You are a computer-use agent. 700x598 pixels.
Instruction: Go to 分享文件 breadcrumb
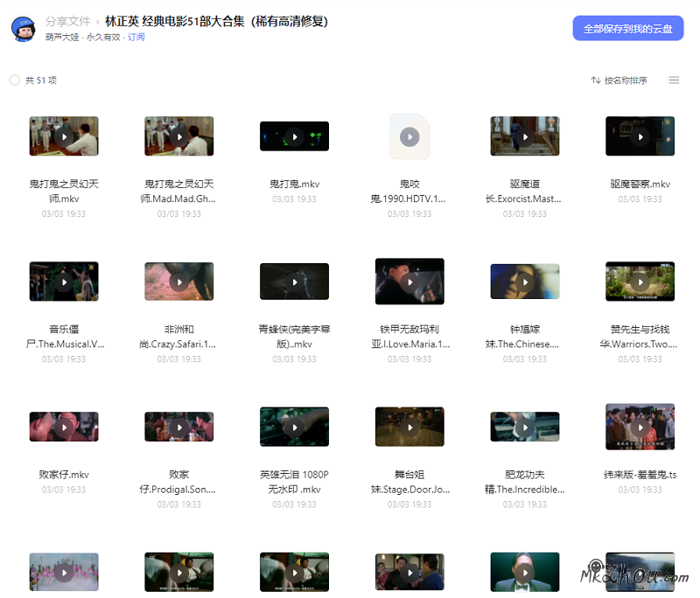click(x=67, y=21)
